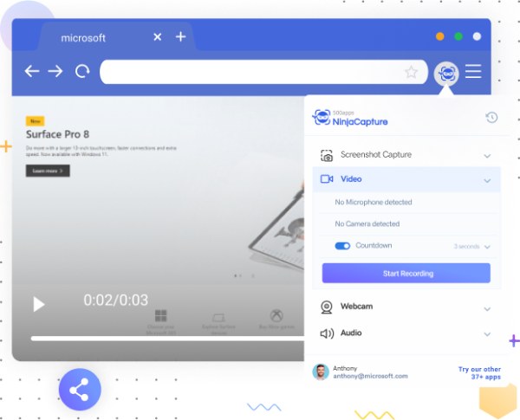This screenshot has width=520, height=420.
Task: Open a new tab with the plus icon
Action: (x=181, y=36)
